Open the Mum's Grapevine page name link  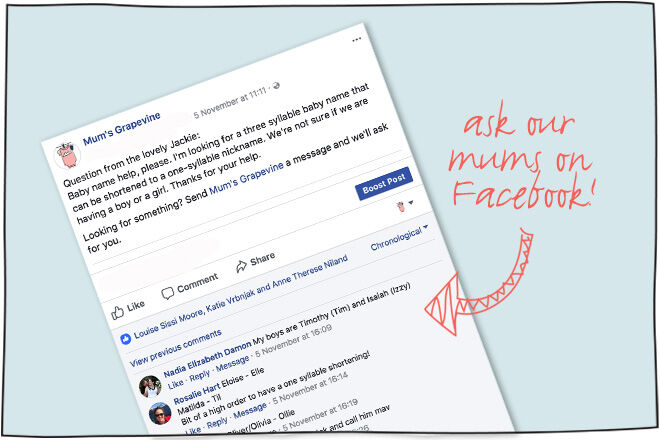click(x=122, y=128)
